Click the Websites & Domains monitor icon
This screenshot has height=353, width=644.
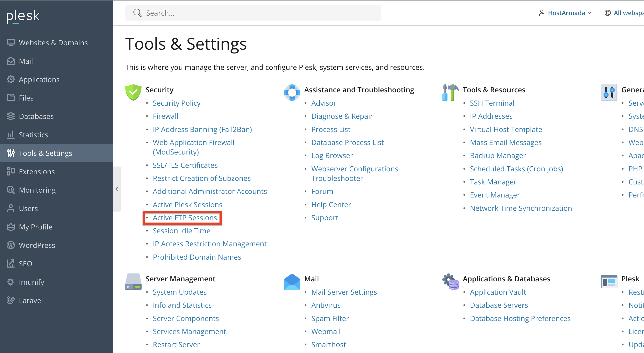click(11, 42)
